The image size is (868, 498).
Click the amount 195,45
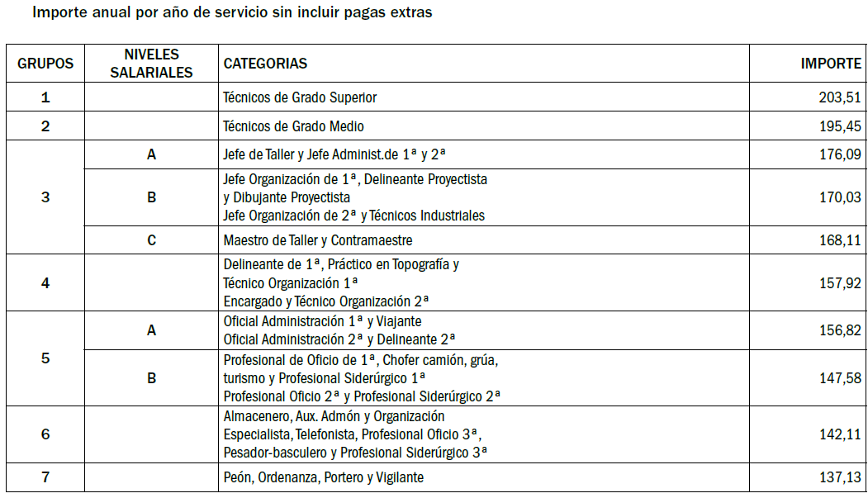841,126
